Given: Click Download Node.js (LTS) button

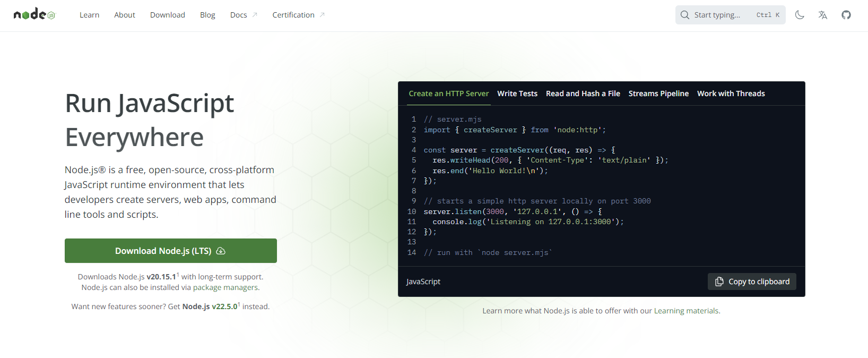Looking at the screenshot, I should 171,251.
